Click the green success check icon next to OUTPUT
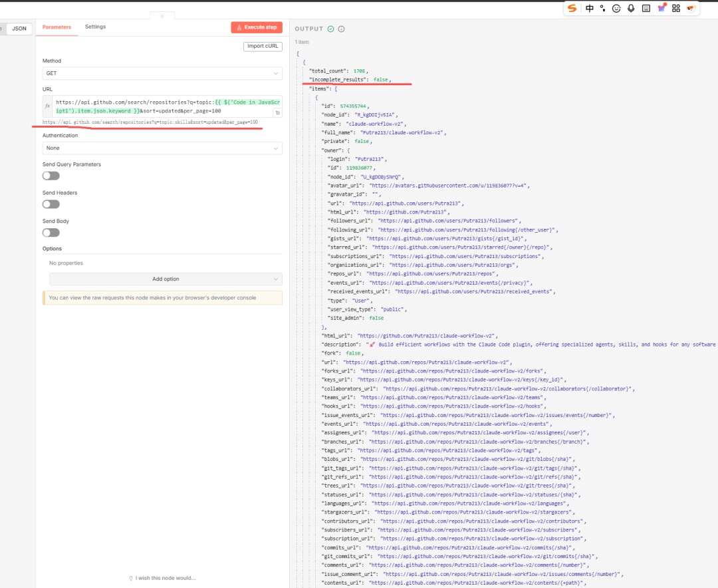 [330, 29]
